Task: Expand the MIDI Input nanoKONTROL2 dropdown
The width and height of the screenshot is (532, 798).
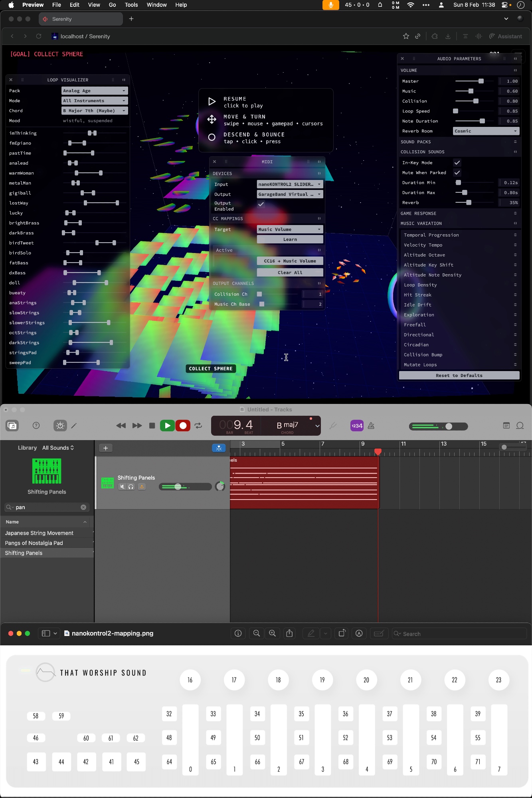Action: point(290,184)
